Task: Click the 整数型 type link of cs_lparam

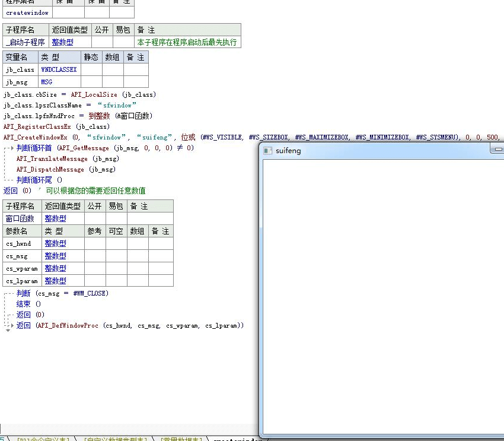Action: click(56, 281)
